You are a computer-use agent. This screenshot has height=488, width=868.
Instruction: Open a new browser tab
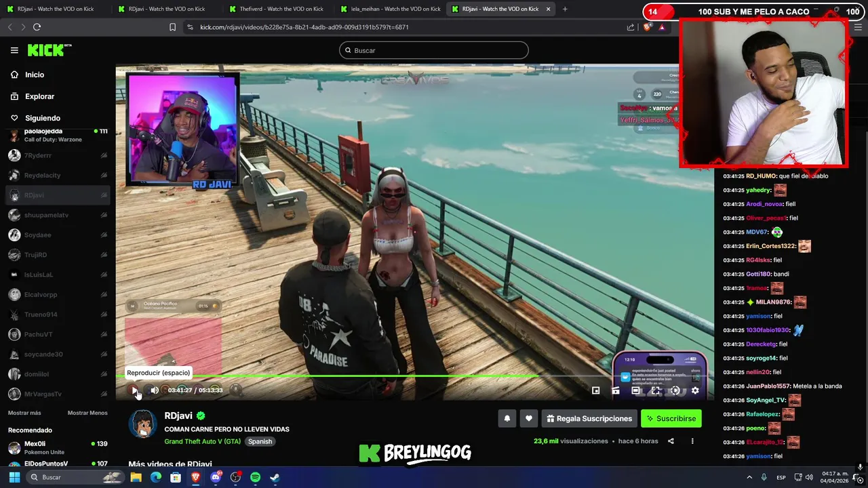565,9
